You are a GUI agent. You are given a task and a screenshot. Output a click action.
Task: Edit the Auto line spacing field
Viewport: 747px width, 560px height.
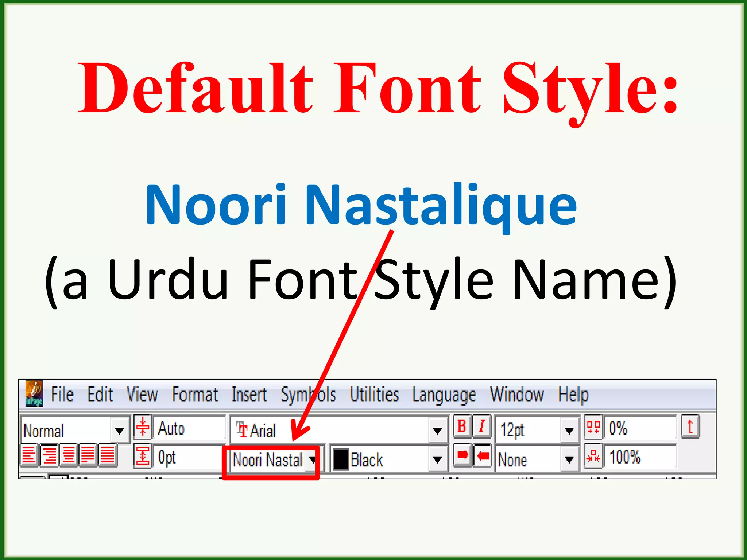click(x=189, y=428)
